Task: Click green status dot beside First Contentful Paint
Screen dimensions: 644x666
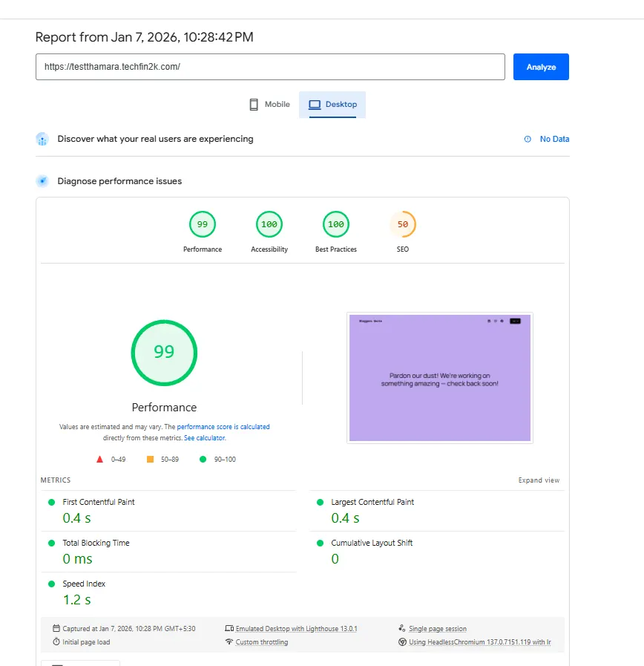Action: coord(52,503)
